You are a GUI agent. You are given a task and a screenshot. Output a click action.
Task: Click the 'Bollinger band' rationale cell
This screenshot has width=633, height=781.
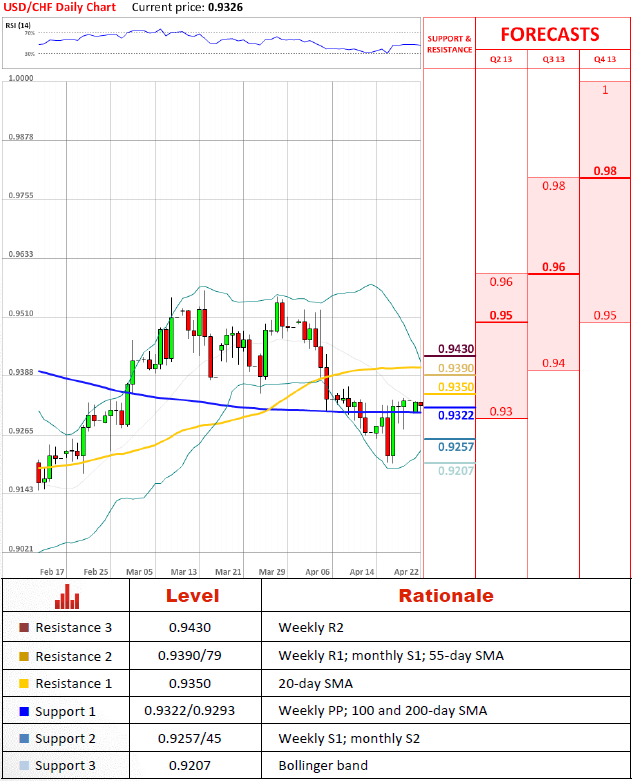coord(323,765)
